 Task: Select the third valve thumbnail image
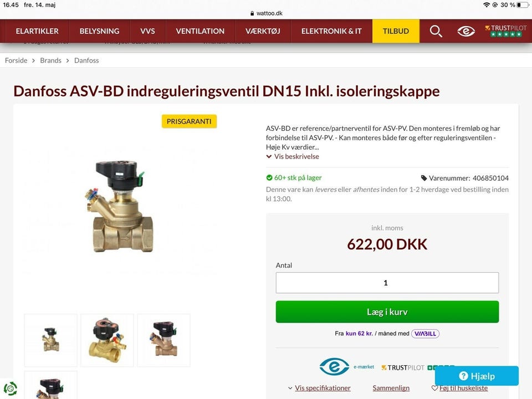[164, 340]
